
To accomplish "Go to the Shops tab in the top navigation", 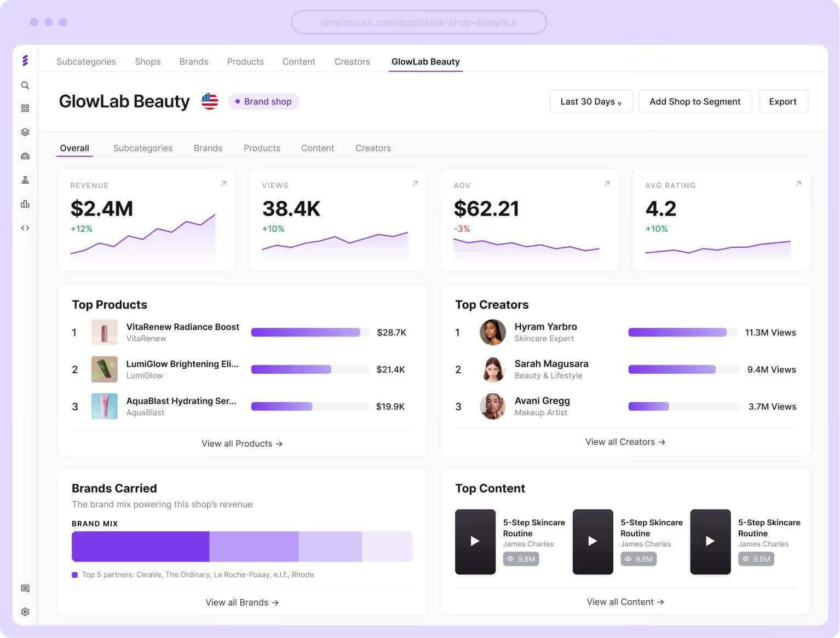I will [x=148, y=61].
